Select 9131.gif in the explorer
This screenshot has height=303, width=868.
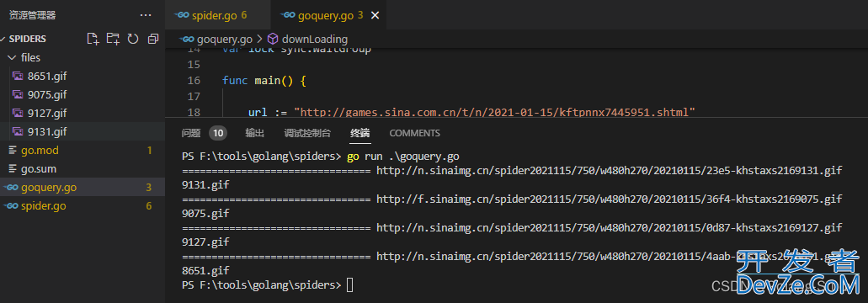pyautogui.click(x=83, y=131)
